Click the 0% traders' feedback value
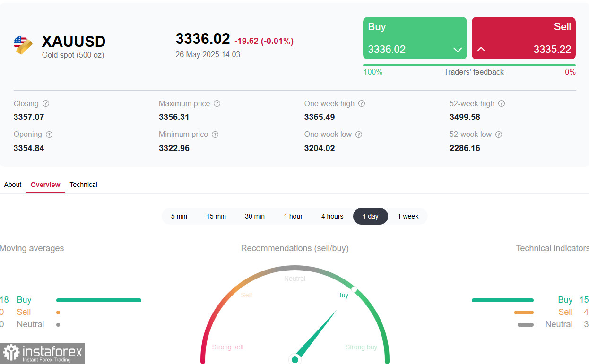 (570, 72)
